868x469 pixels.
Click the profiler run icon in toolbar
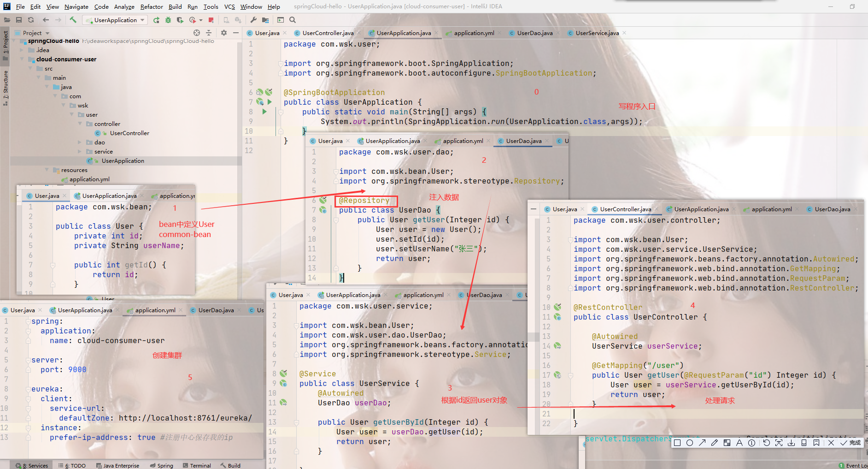(x=193, y=20)
